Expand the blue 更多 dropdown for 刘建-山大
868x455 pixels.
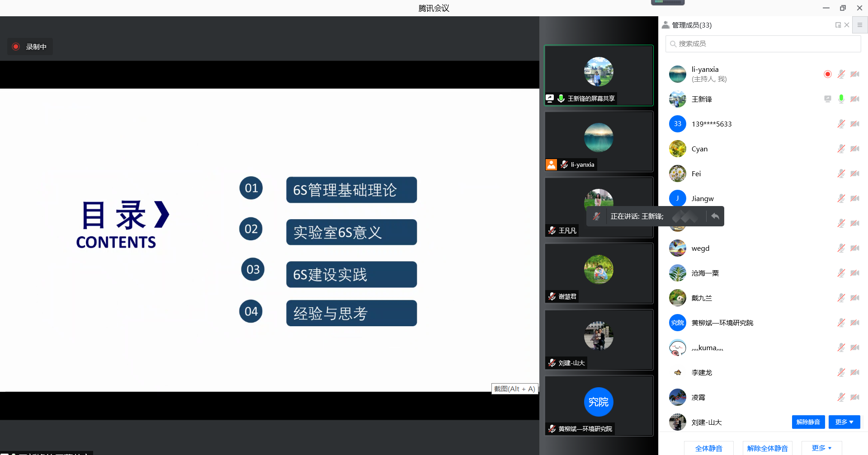click(844, 422)
